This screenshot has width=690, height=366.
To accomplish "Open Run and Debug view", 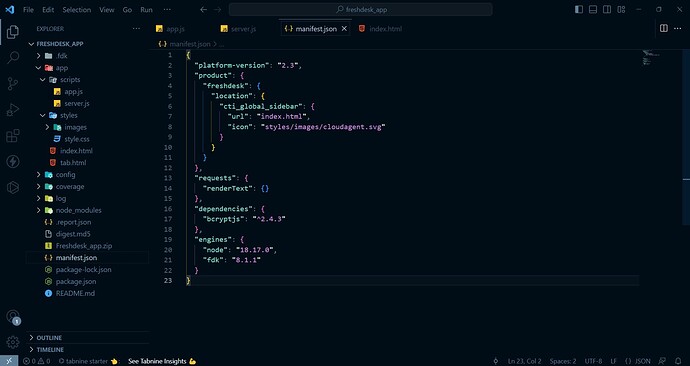I will (13, 110).
